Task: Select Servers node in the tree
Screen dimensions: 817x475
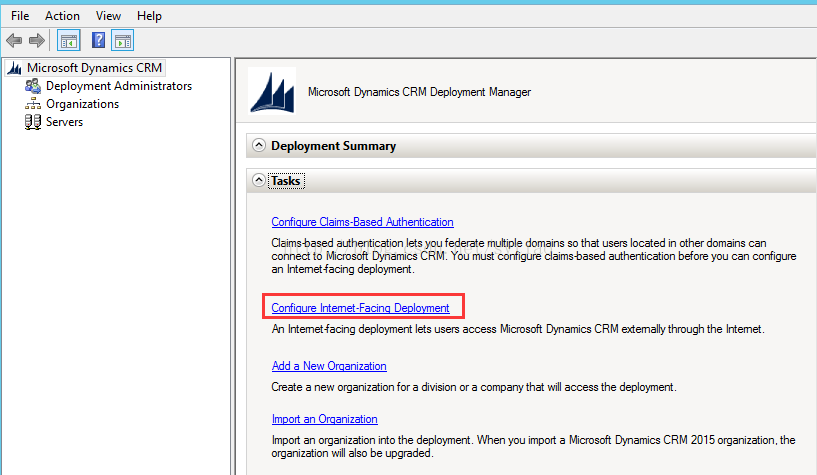Action: point(65,122)
